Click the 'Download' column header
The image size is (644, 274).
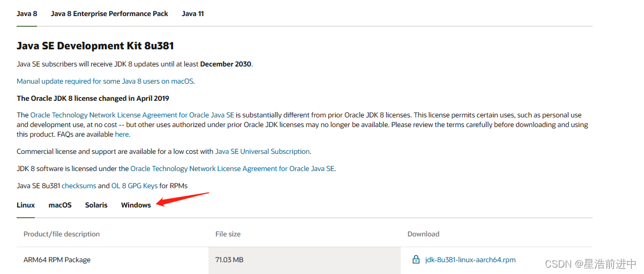[423, 234]
